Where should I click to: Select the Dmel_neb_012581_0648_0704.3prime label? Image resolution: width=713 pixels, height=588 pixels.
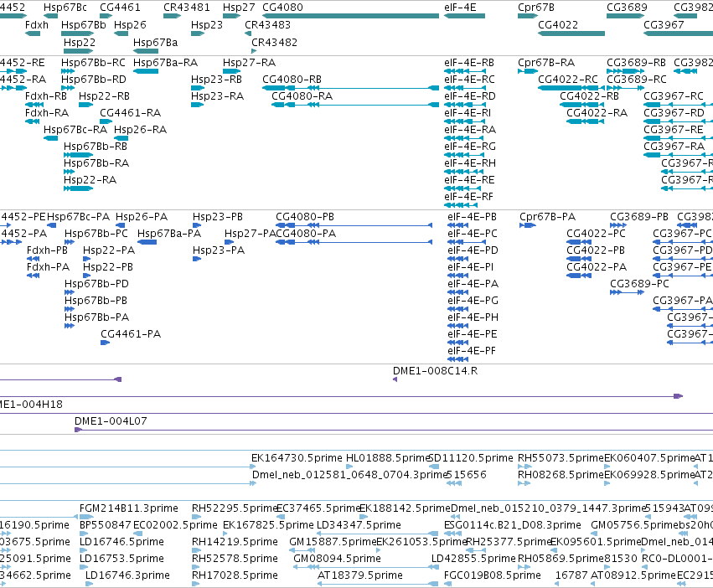click(350, 474)
